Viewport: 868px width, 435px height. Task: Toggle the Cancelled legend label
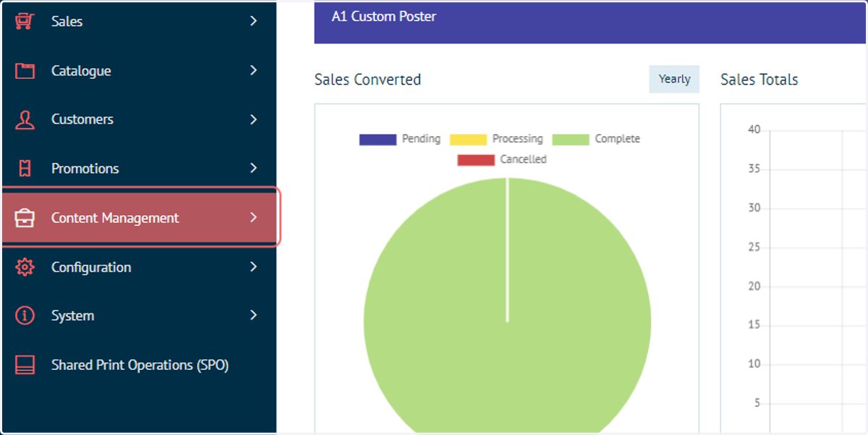pos(523,159)
